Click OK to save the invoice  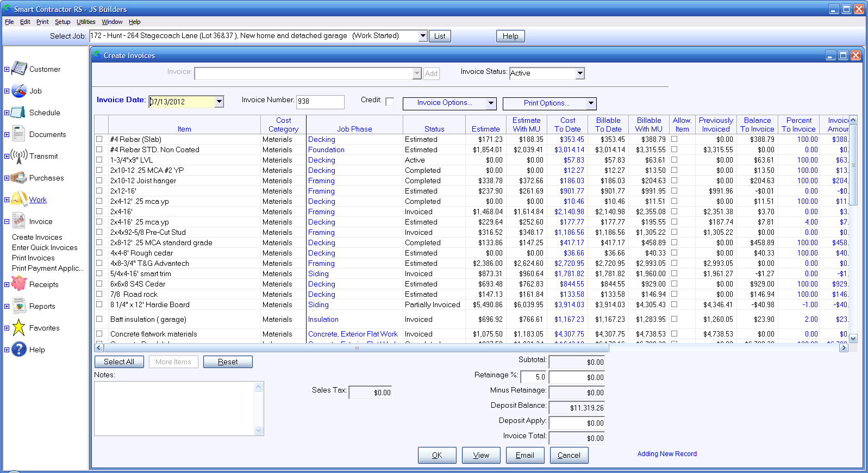(437, 455)
